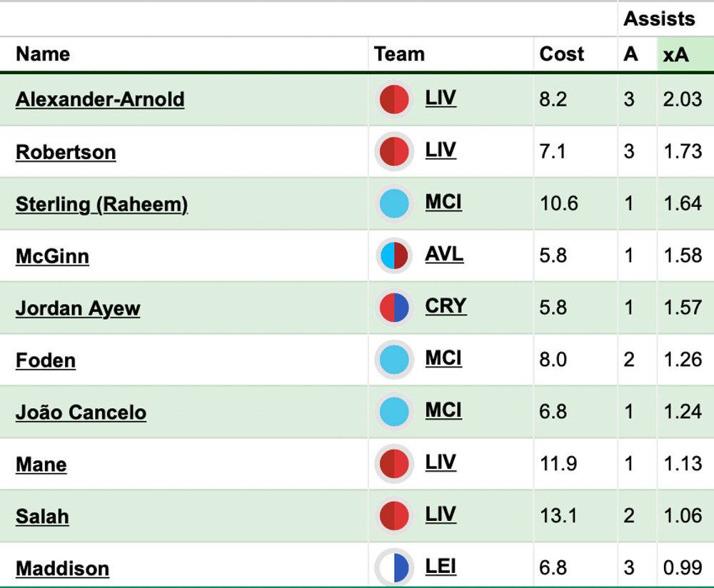Open the Jordan Ayew player page
The width and height of the screenshot is (714, 588).
tap(78, 308)
